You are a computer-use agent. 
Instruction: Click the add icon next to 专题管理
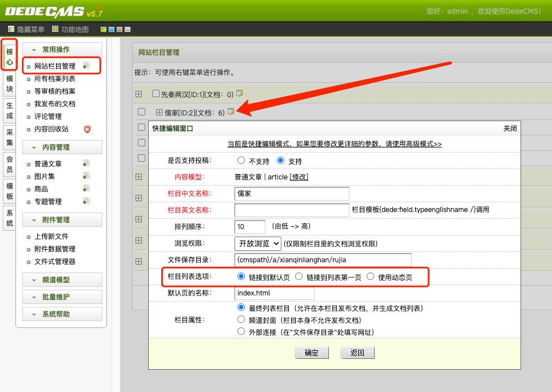[86, 201]
